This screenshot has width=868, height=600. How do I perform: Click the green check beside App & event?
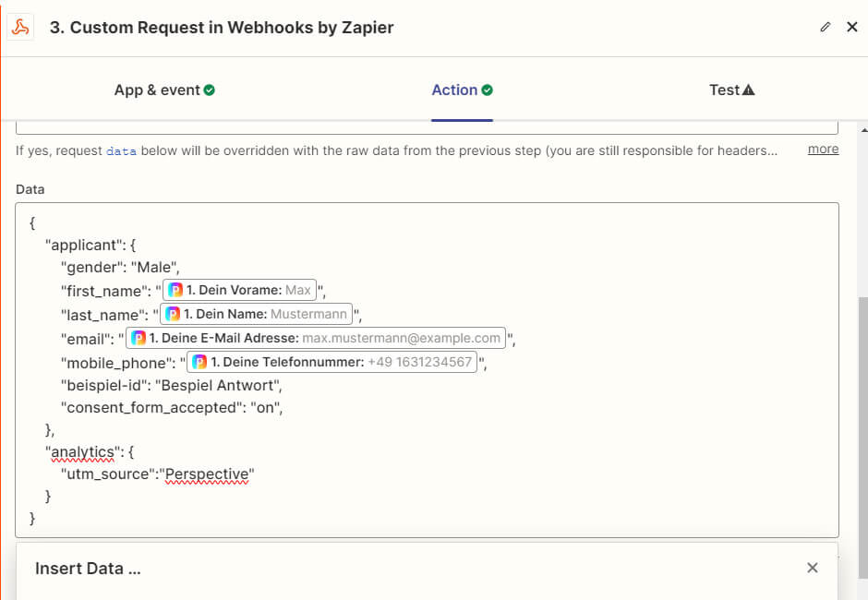pos(210,90)
